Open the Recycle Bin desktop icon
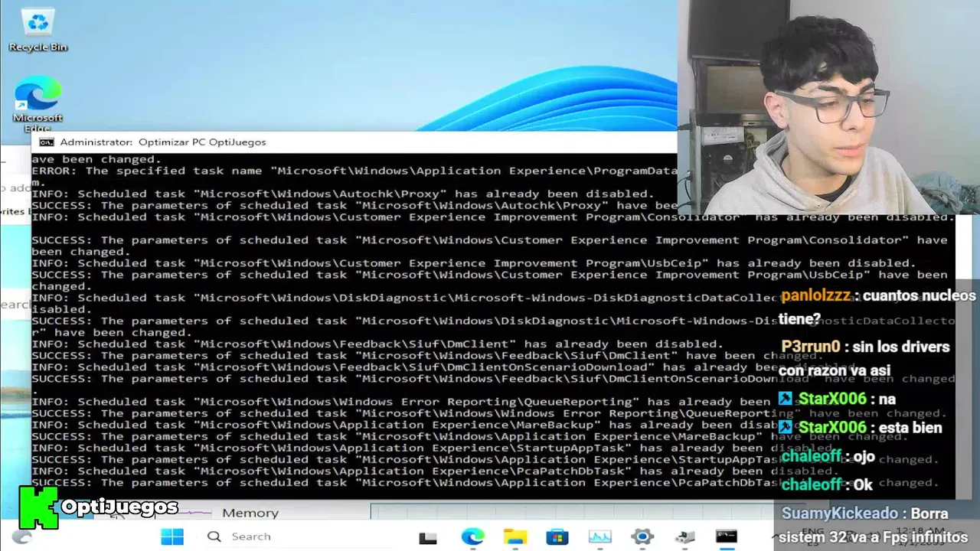The image size is (980, 551). 38,29
